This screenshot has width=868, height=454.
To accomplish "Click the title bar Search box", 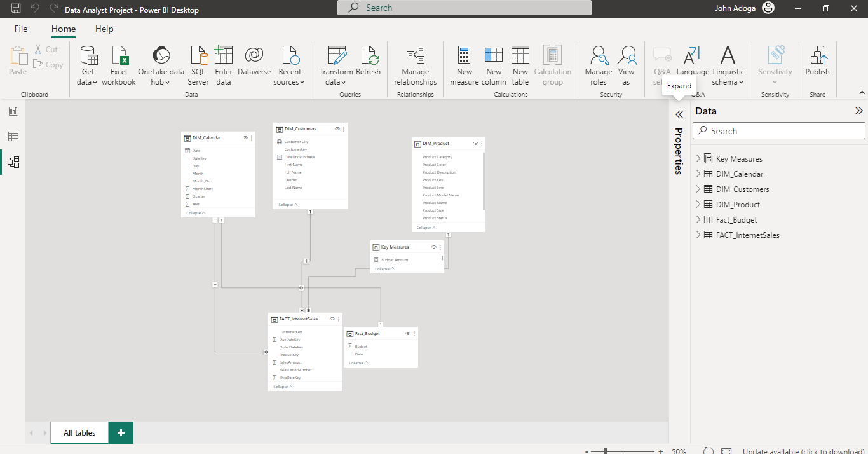I will 465,8.
